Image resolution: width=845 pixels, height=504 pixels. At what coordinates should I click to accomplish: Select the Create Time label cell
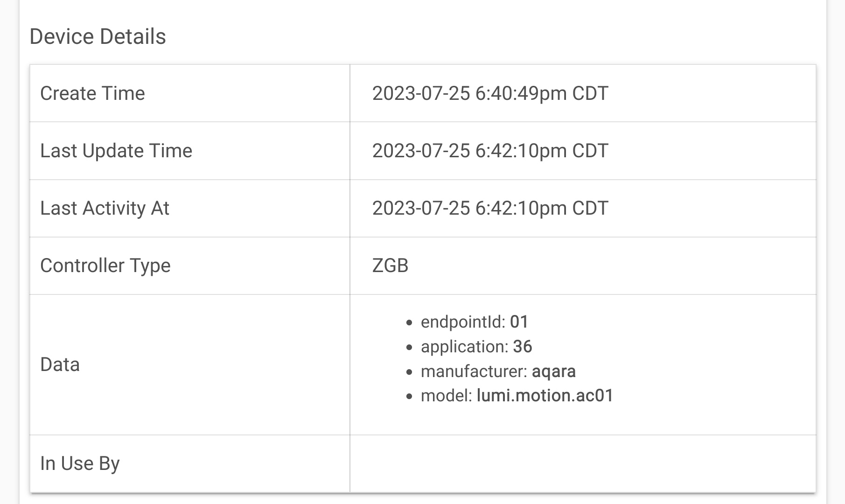coord(190,93)
